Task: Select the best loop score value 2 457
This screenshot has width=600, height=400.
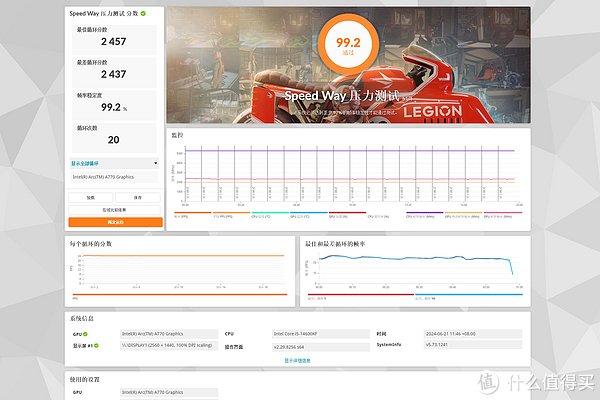Action: click(114, 42)
